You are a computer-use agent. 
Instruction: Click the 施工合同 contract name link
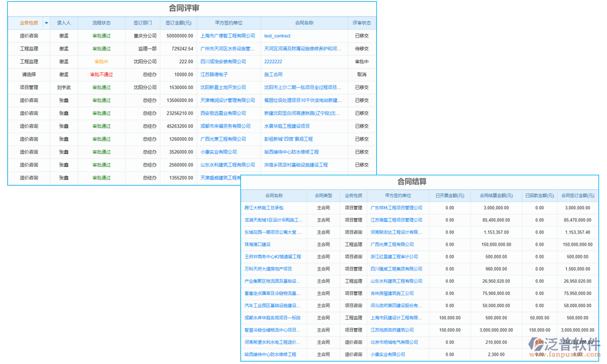point(273,73)
